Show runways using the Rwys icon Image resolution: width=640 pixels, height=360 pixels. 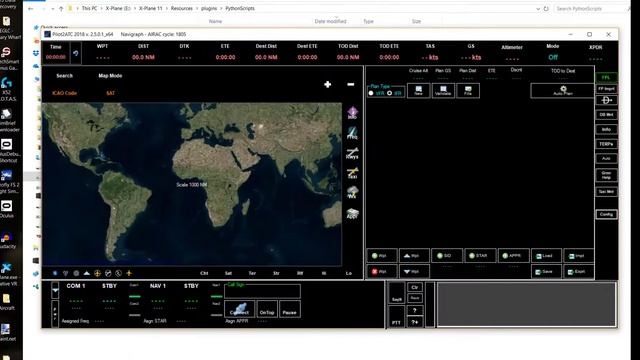click(x=352, y=153)
